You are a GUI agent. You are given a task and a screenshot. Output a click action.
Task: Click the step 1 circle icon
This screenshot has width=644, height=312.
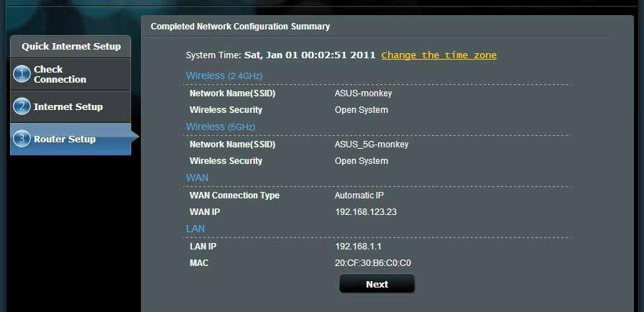click(22, 74)
